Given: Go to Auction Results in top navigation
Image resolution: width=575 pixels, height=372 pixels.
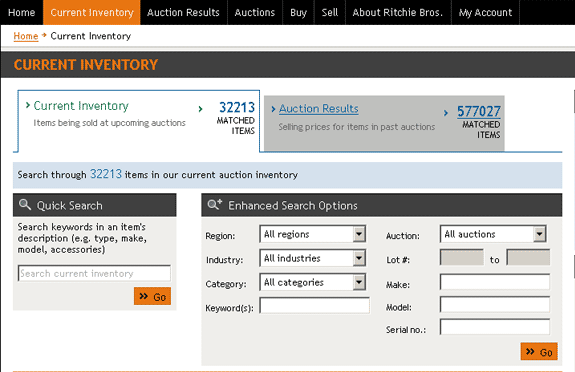Looking at the screenshot, I should (183, 12).
